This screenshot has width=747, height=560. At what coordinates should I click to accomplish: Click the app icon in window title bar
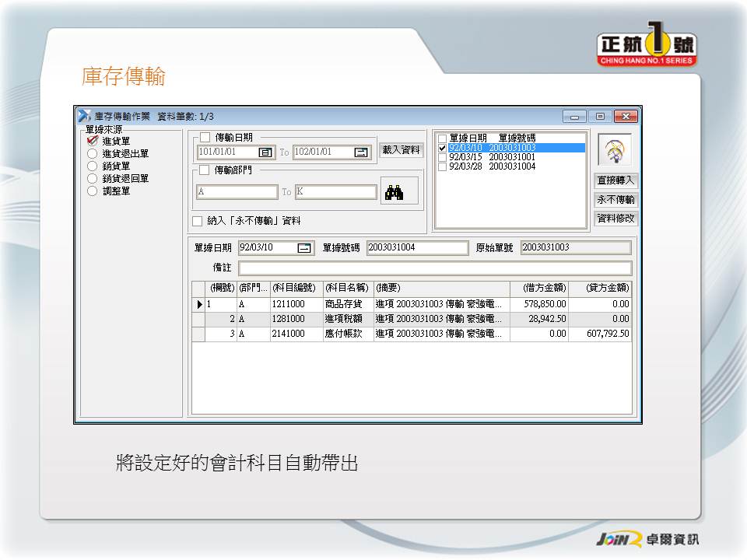point(85,116)
